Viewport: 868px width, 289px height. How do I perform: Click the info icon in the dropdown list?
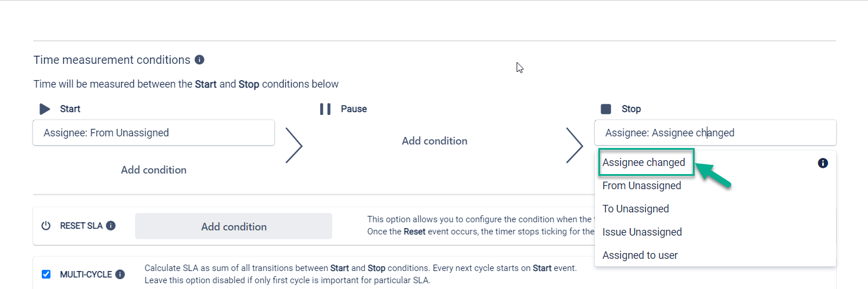coord(822,163)
